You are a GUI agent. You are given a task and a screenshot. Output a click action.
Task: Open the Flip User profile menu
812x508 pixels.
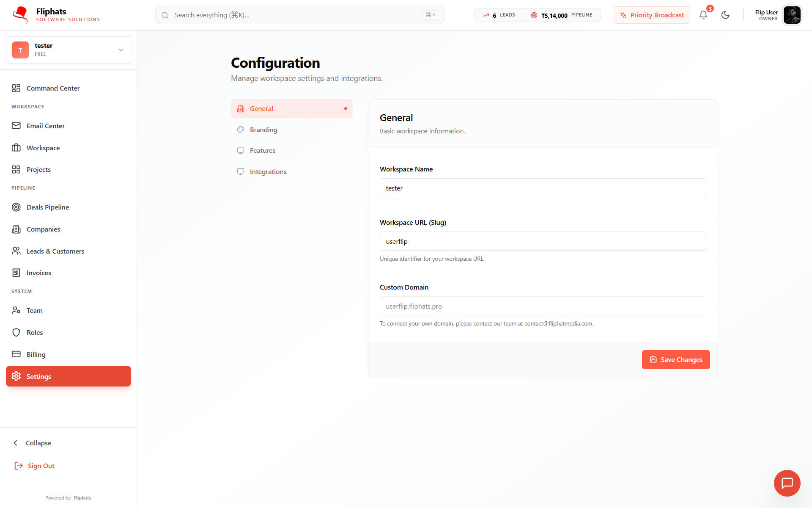coord(777,15)
